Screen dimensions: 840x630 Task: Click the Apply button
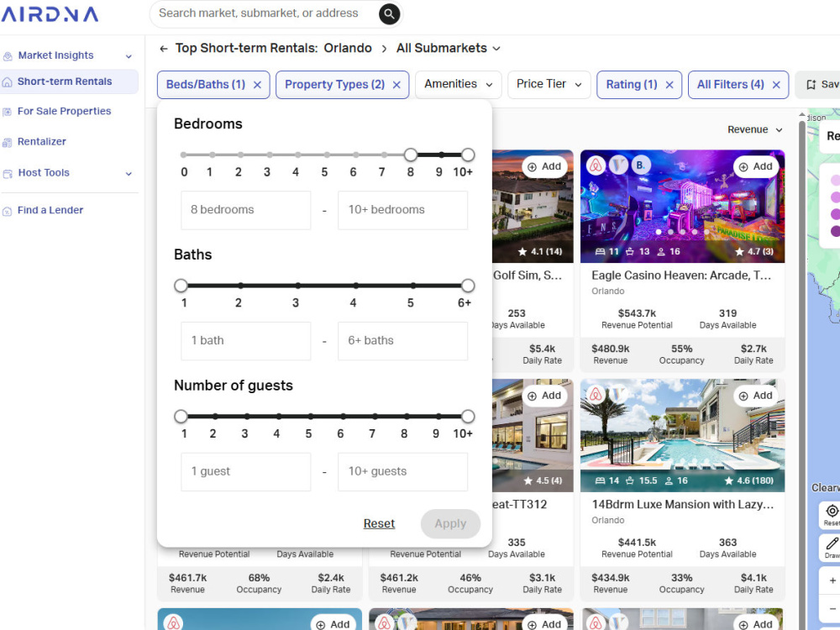[x=450, y=523]
